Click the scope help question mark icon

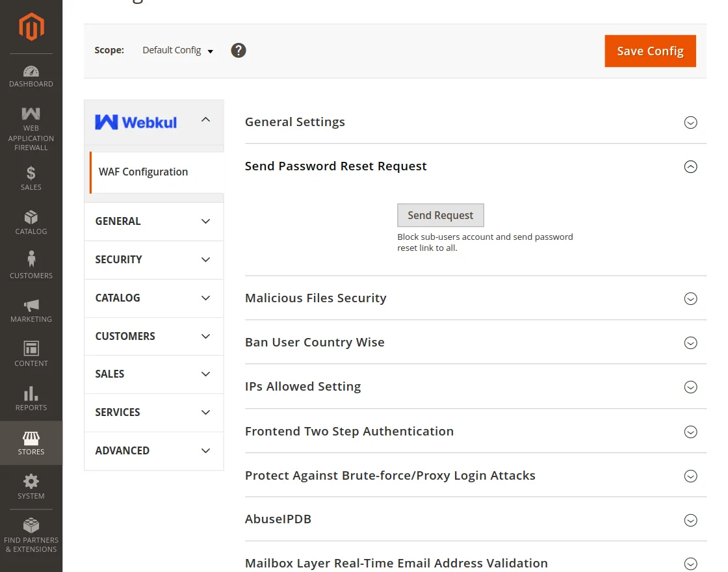pyautogui.click(x=239, y=50)
